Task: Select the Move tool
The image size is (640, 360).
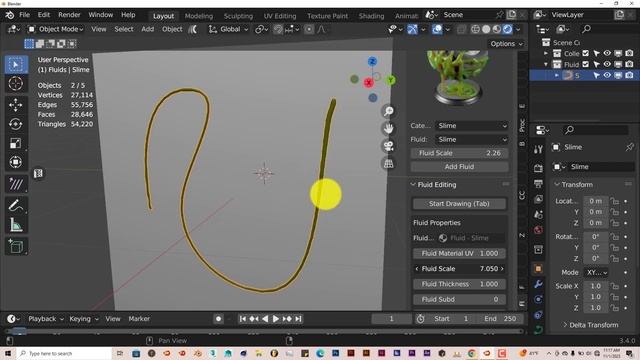Action: coord(16,105)
